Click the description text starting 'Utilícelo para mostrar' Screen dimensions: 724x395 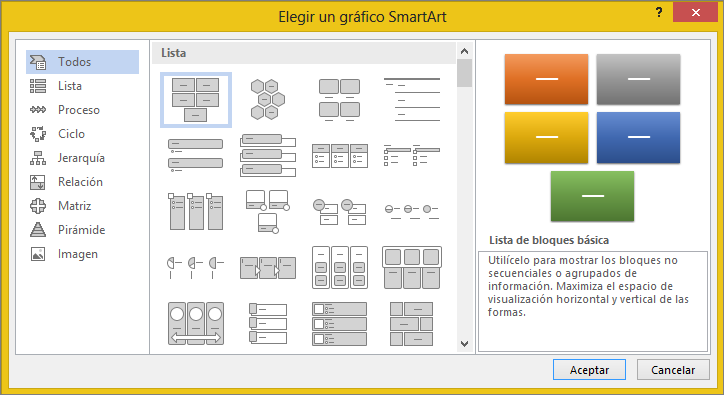pos(588,286)
